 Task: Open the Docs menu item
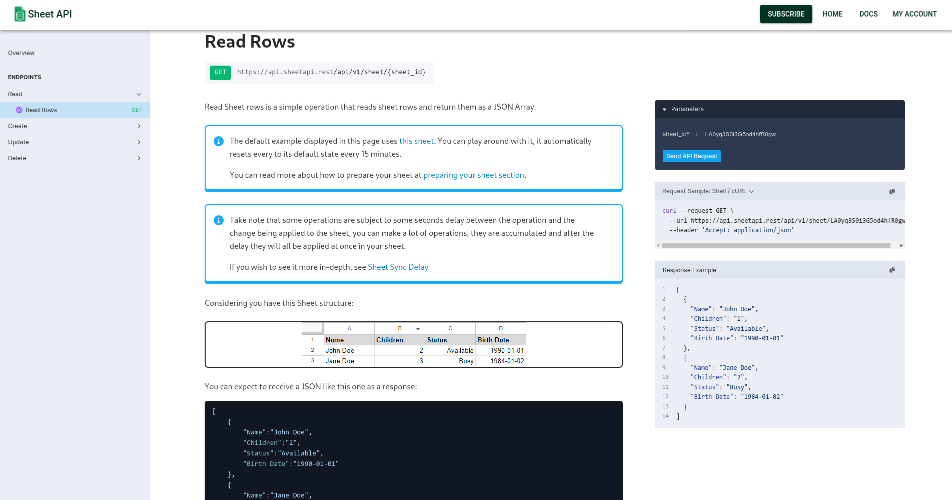[x=868, y=14]
